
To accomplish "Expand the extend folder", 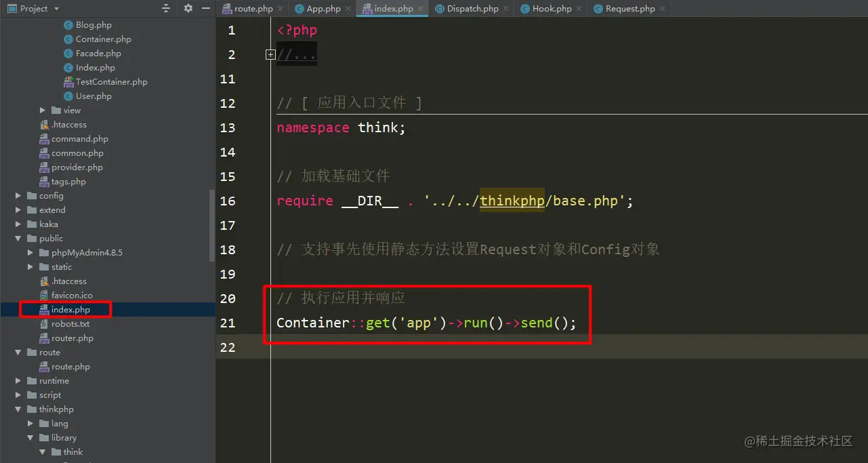I will (x=18, y=210).
